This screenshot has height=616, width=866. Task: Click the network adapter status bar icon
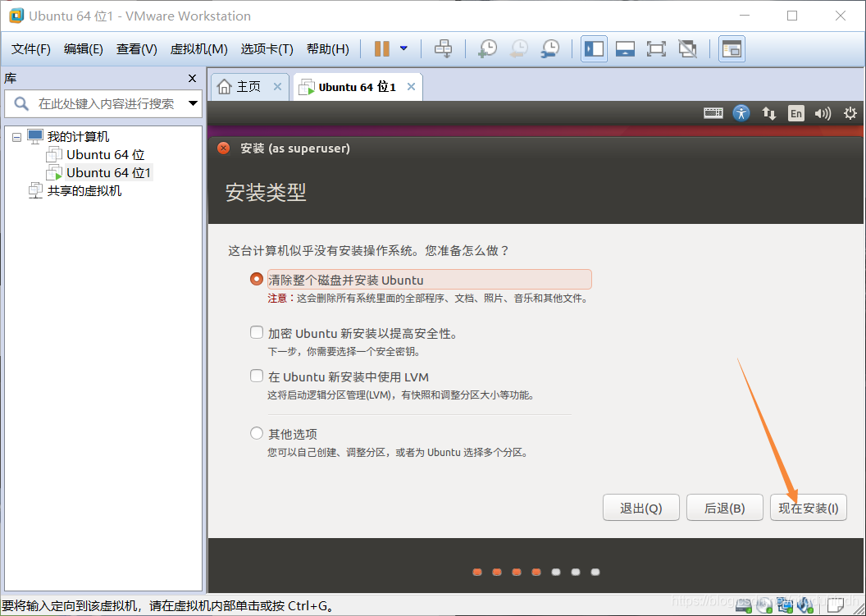click(x=785, y=607)
